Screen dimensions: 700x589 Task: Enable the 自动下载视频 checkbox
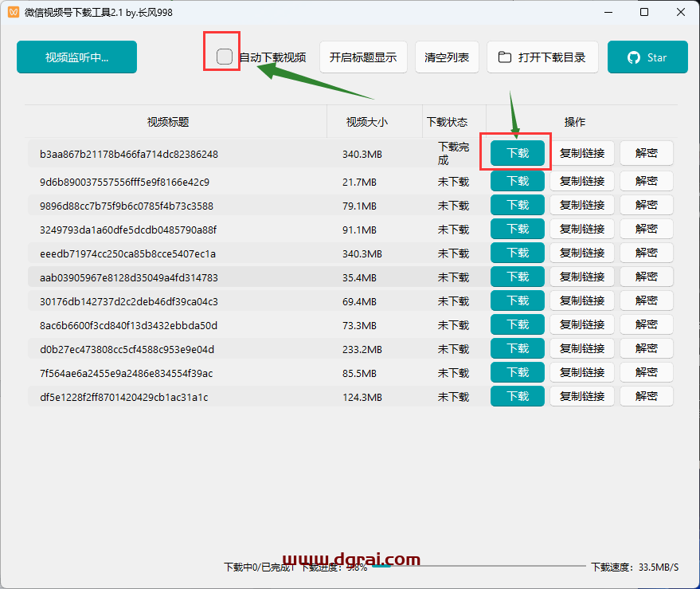pos(224,57)
